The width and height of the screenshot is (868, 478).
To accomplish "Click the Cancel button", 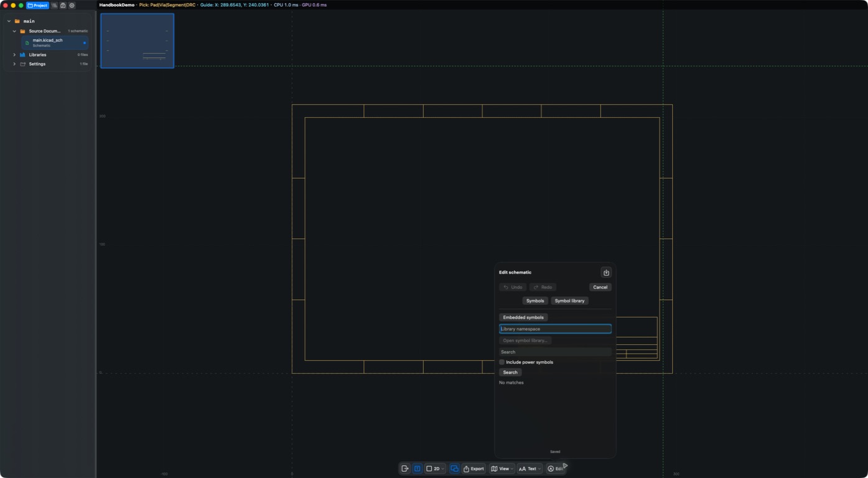I will [600, 287].
